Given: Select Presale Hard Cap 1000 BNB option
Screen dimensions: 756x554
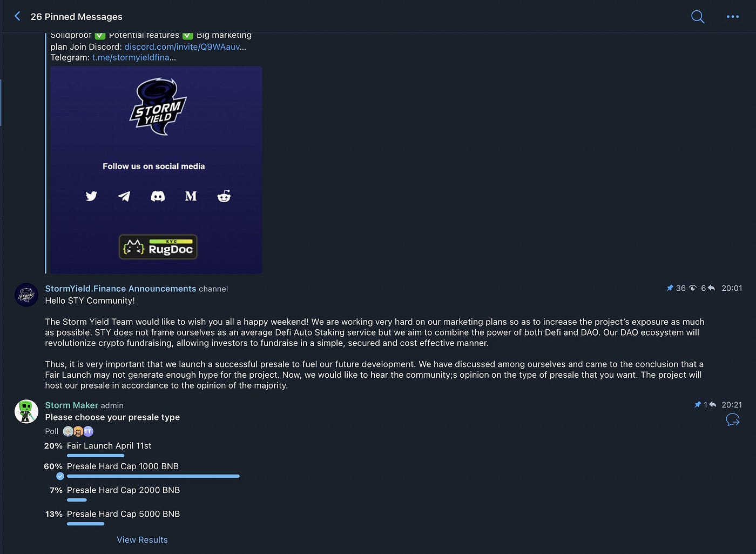Looking at the screenshot, I should 123,466.
